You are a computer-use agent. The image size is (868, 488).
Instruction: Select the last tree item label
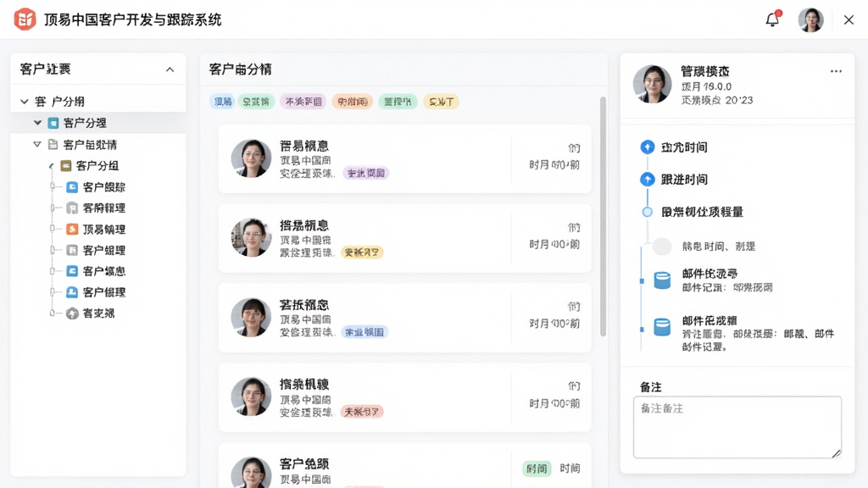click(x=98, y=313)
